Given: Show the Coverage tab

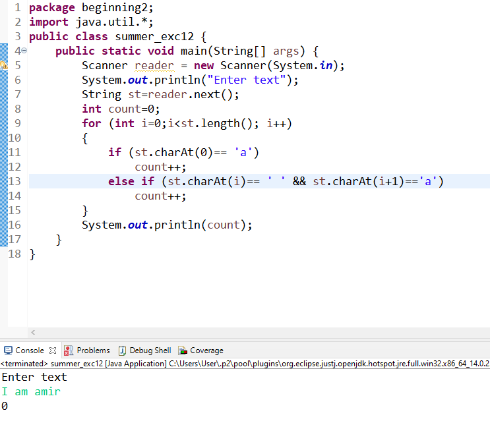Looking at the screenshot, I should 206,350.
